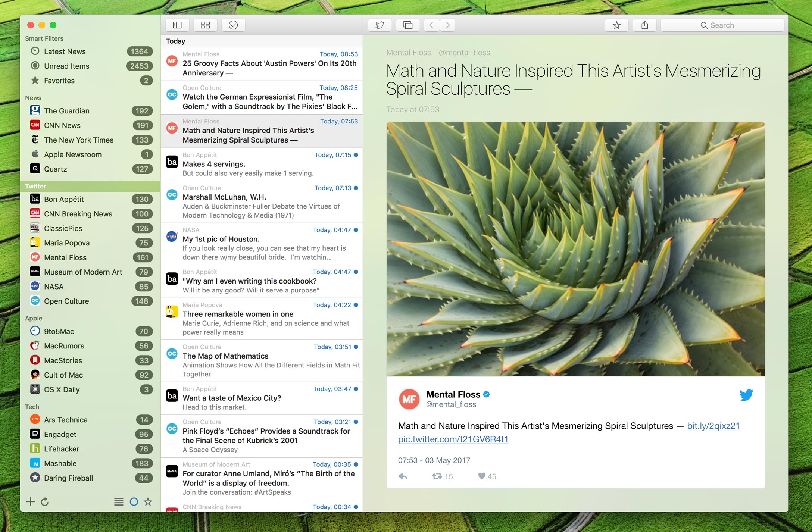
Task: Open Why am I even writing this cookbook
Action: 262,281
